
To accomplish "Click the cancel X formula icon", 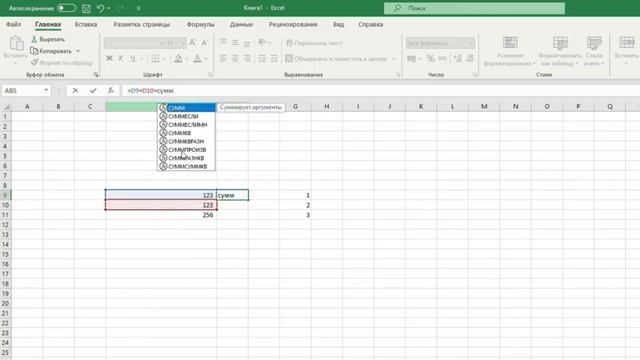I will coord(75,91).
